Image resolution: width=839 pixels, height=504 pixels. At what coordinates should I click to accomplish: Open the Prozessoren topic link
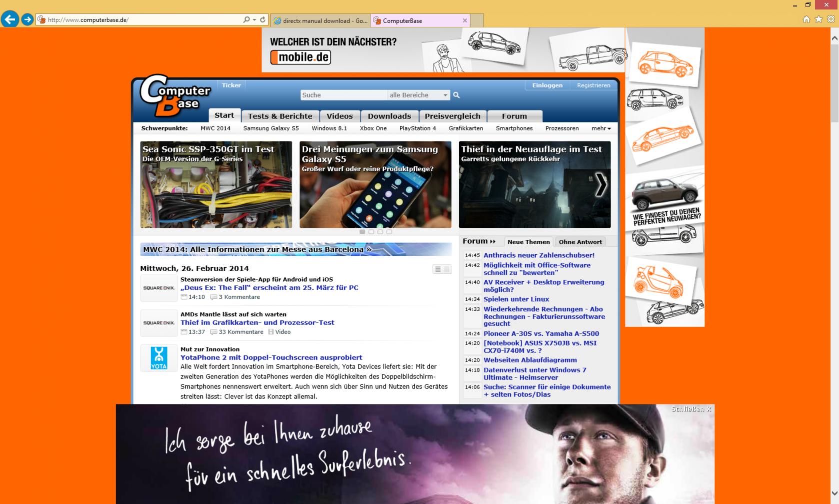click(562, 128)
